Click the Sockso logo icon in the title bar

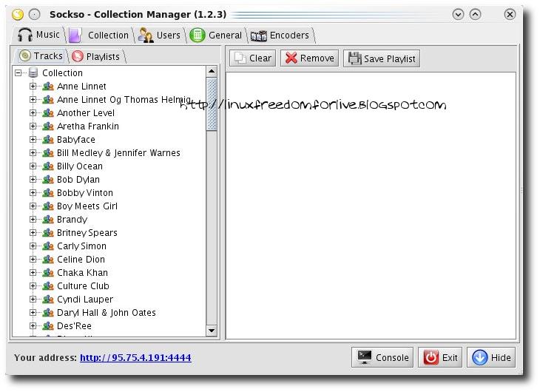point(18,15)
